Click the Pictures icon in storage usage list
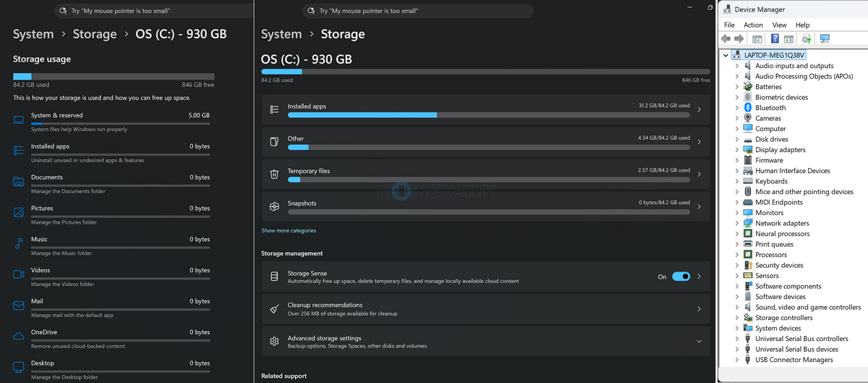 [x=19, y=212]
